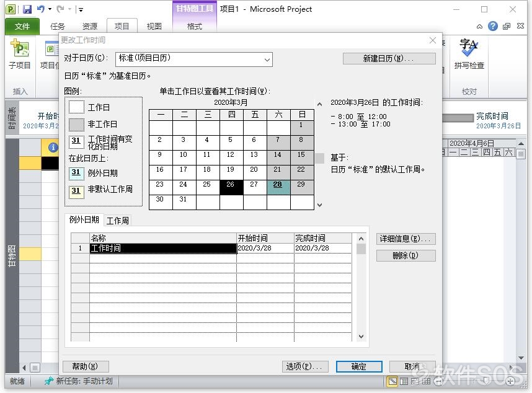Click the Gantt table left scroll arrow
Screen dimensions: 532x393
tap(24, 368)
